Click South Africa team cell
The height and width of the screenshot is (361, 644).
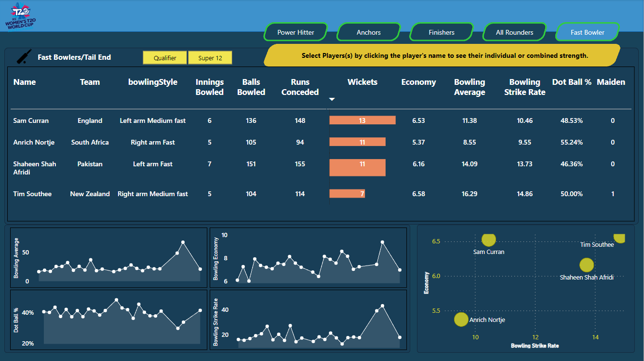coord(90,142)
